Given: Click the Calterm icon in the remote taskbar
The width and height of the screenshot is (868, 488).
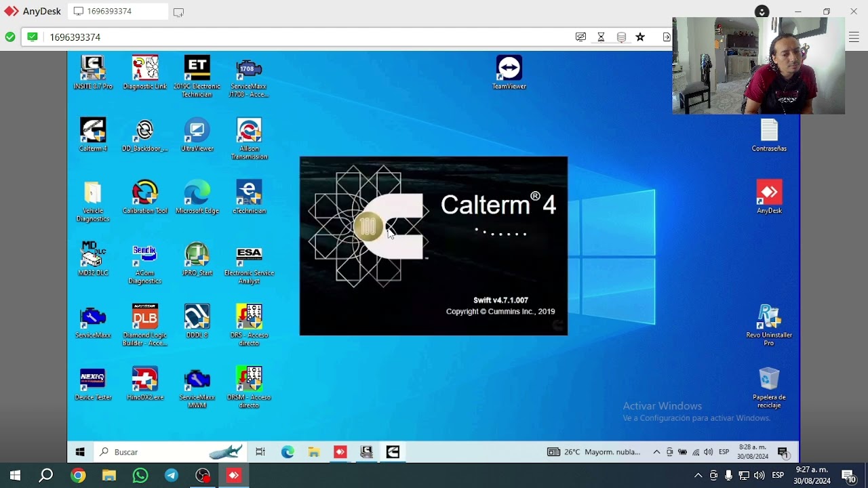Looking at the screenshot, I should [393, 452].
